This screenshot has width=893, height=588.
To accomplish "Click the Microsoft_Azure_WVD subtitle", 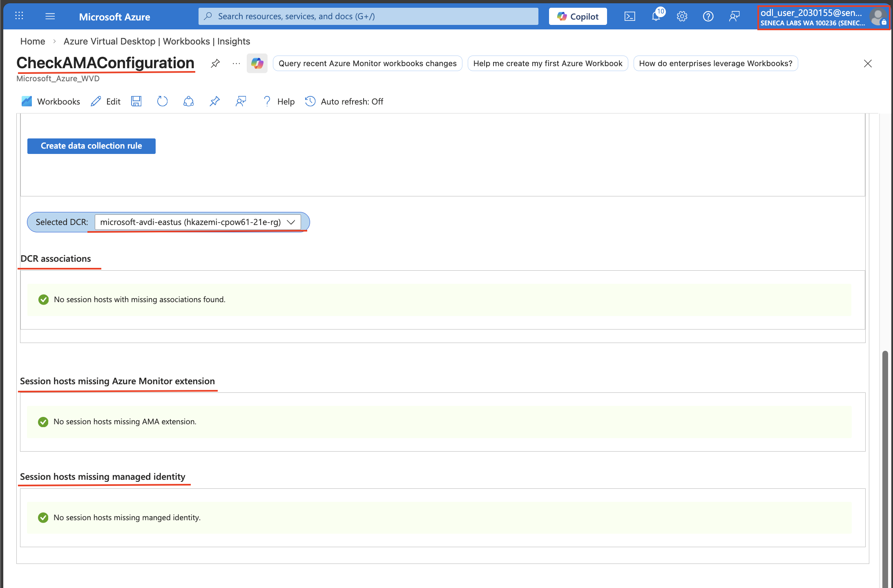I will [58, 78].
